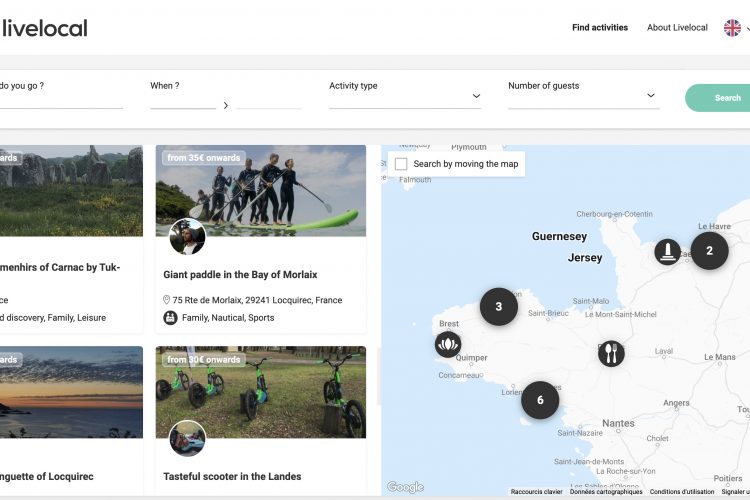Open the map cluster showing 3 activities
The image size is (750, 500).
(498, 306)
